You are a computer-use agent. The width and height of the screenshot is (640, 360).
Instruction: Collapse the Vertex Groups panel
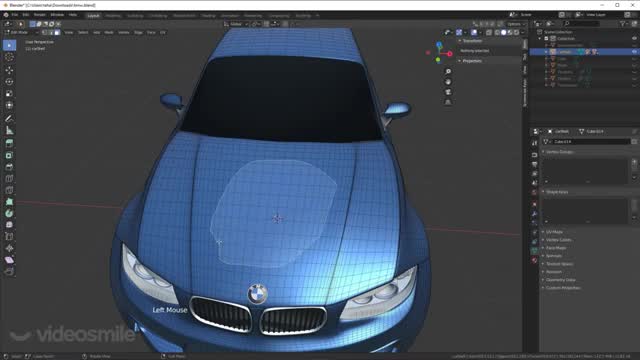[560, 152]
